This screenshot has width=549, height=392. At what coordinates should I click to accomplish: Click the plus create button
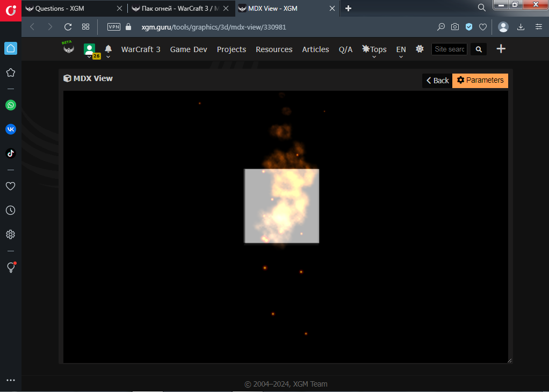pyautogui.click(x=501, y=49)
